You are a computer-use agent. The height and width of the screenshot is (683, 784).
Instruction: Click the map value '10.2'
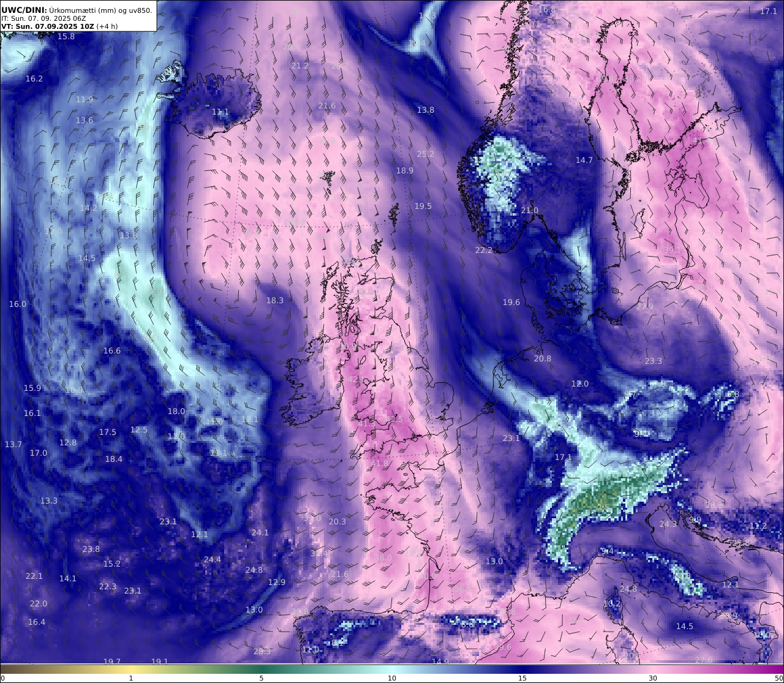(612, 604)
